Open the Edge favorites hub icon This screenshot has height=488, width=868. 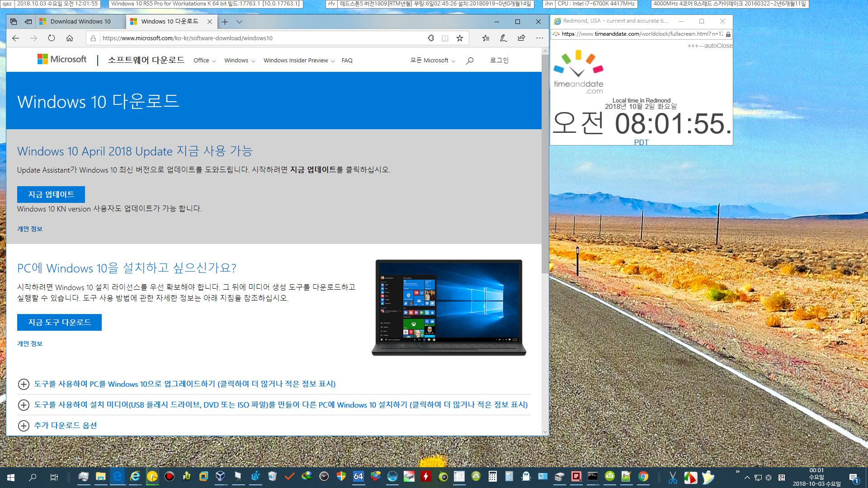(x=486, y=38)
